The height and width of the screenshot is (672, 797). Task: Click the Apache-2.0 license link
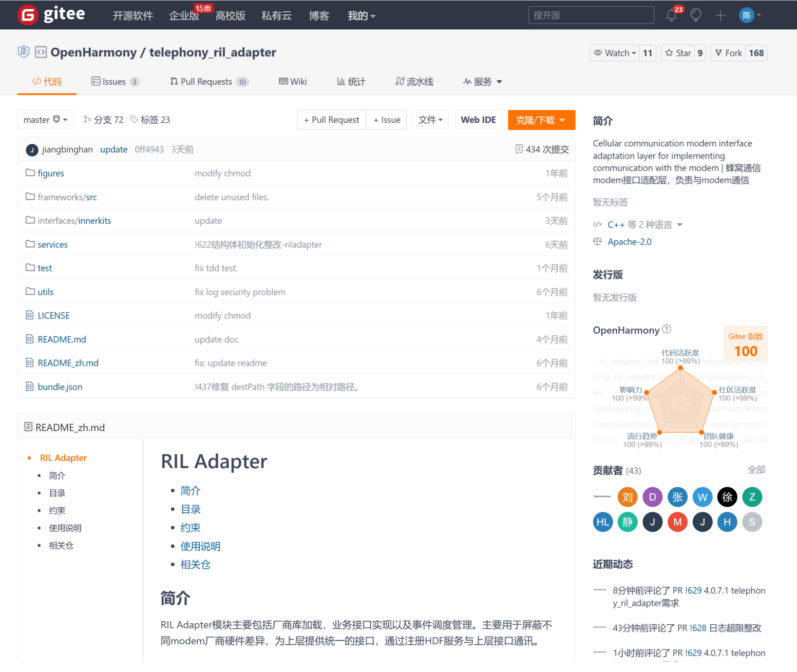[630, 242]
